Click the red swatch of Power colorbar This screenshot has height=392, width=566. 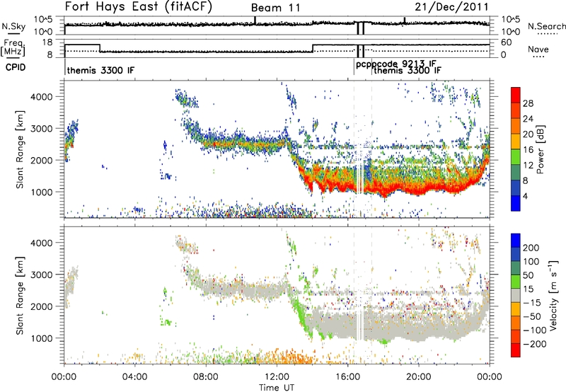coord(516,95)
